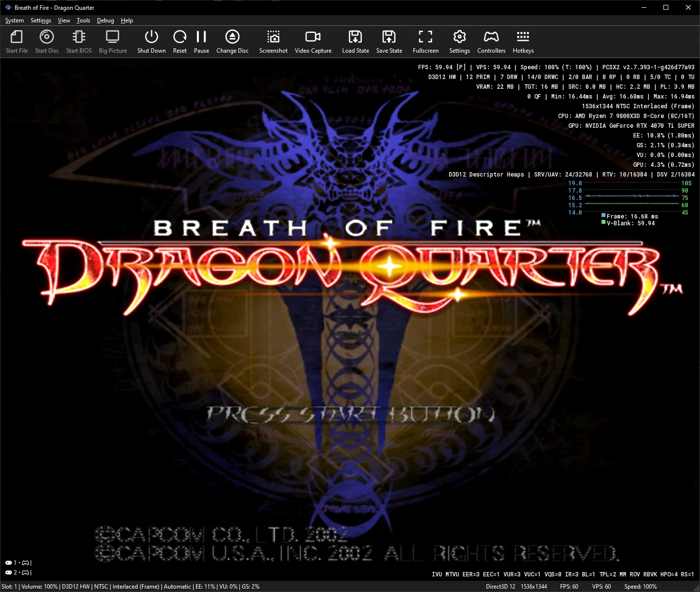The width and height of the screenshot is (700, 592).
Task: Switch the game to Fullscreen
Action: click(x=426, y=41)
